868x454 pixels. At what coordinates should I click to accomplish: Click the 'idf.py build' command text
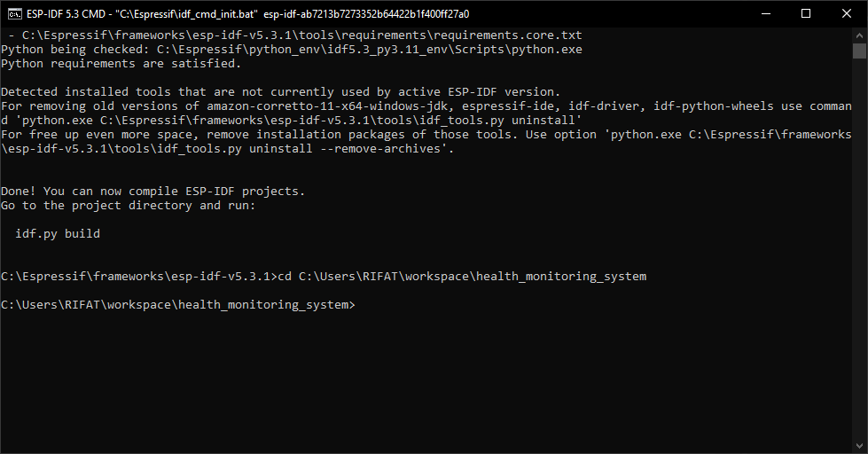pyautogui.click(x=58, y=233)
